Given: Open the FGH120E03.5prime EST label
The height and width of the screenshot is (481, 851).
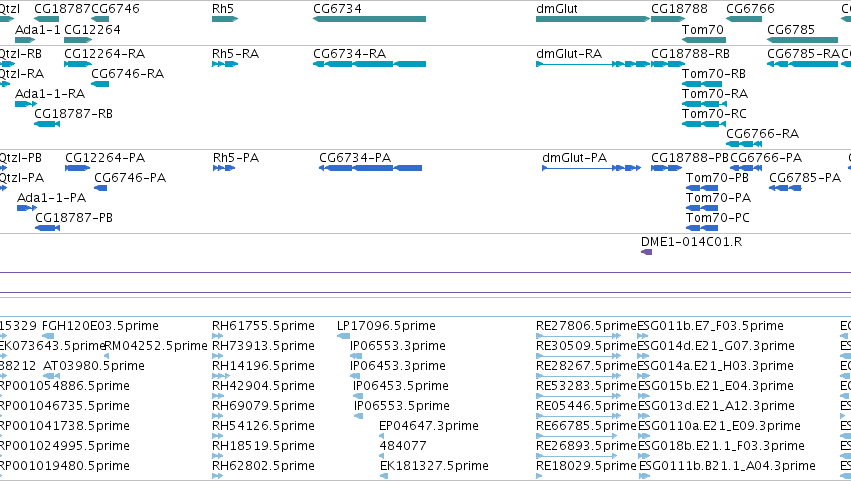Looking at the screenshot, I should tap(100, 326).
